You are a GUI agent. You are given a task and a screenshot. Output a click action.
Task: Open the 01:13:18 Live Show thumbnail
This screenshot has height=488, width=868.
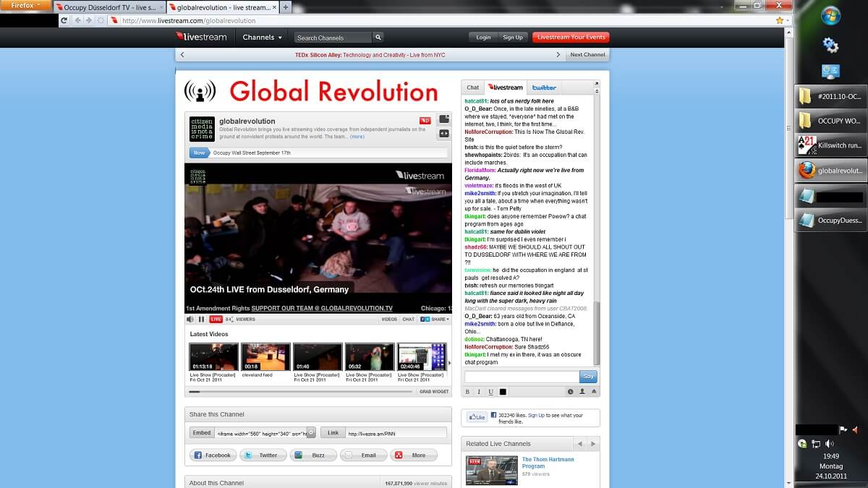(x=213, y=357)
